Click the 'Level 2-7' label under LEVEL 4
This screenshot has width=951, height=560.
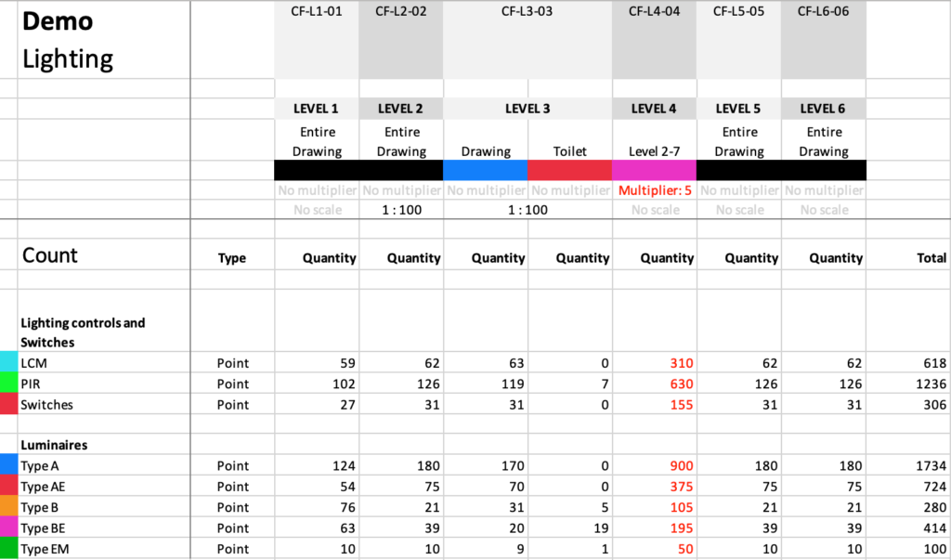(654, 151)
